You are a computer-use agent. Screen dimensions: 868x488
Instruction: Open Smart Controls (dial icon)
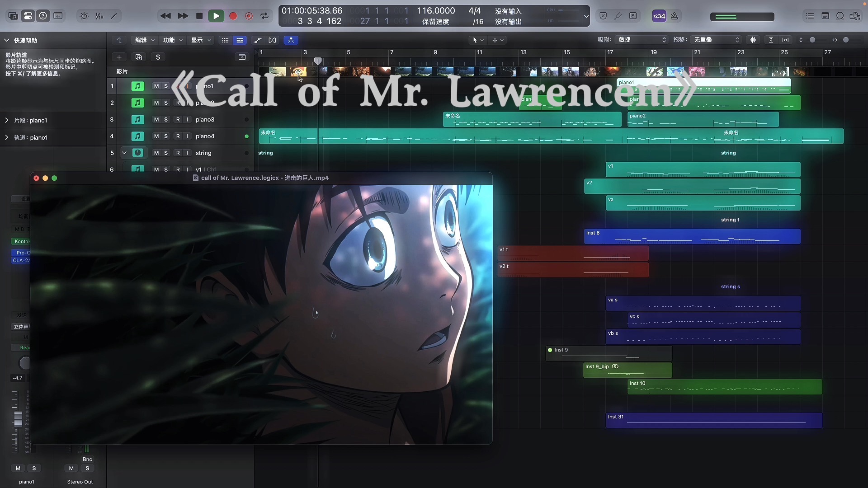point(84,16)
